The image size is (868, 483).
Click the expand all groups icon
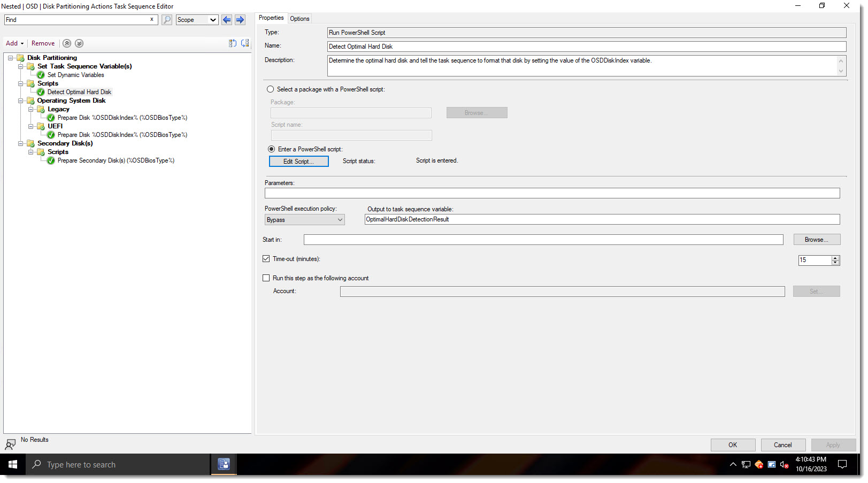[233, 43]
